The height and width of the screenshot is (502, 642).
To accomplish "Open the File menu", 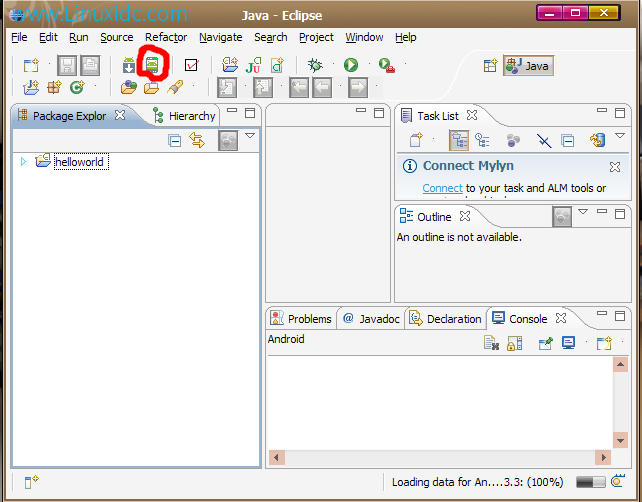I will (x=19, y=37).
